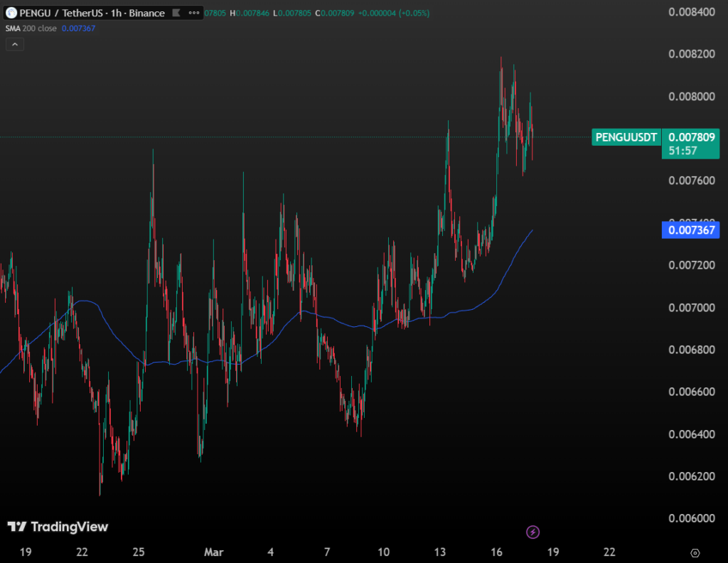Open chart settings hexagon gear icon
Viewport: 728px width, 563px height.
696,552
